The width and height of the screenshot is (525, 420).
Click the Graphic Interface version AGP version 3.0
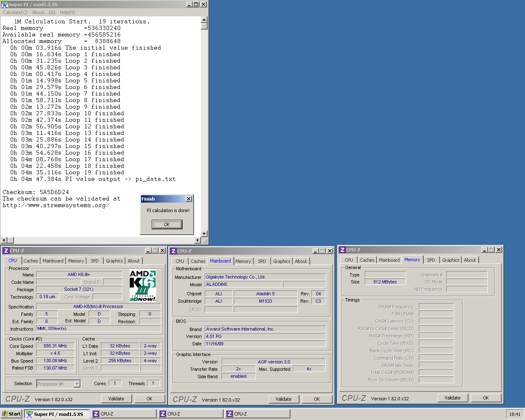pos(274,362)
